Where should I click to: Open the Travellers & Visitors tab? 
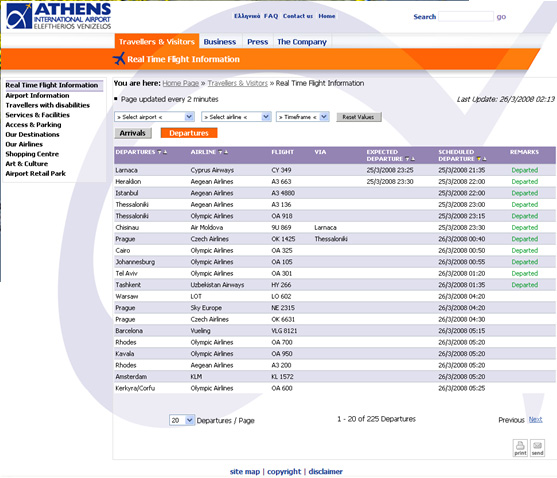pos(157,42)
